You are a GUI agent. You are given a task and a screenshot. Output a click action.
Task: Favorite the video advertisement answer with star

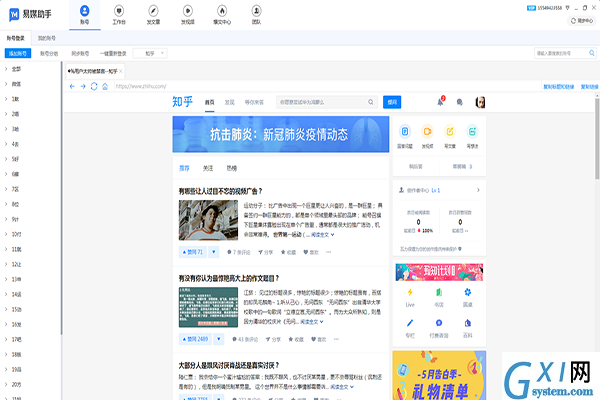coord(288,252)
